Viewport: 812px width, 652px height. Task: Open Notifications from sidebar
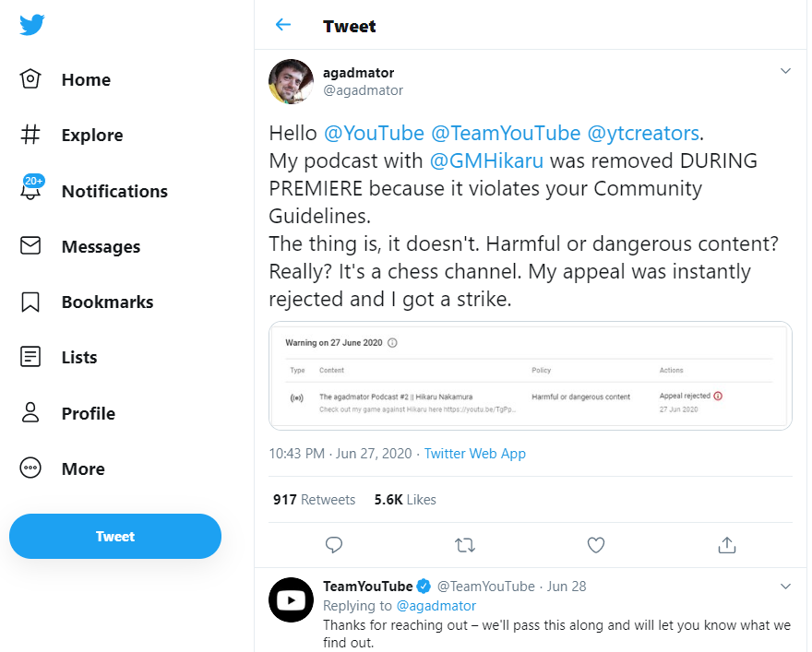coord(94,191)
